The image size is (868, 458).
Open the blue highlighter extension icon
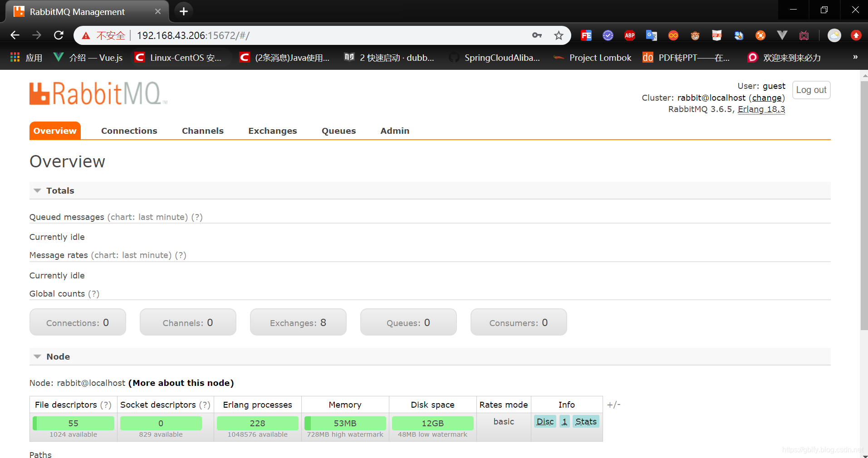click(739, 35)
